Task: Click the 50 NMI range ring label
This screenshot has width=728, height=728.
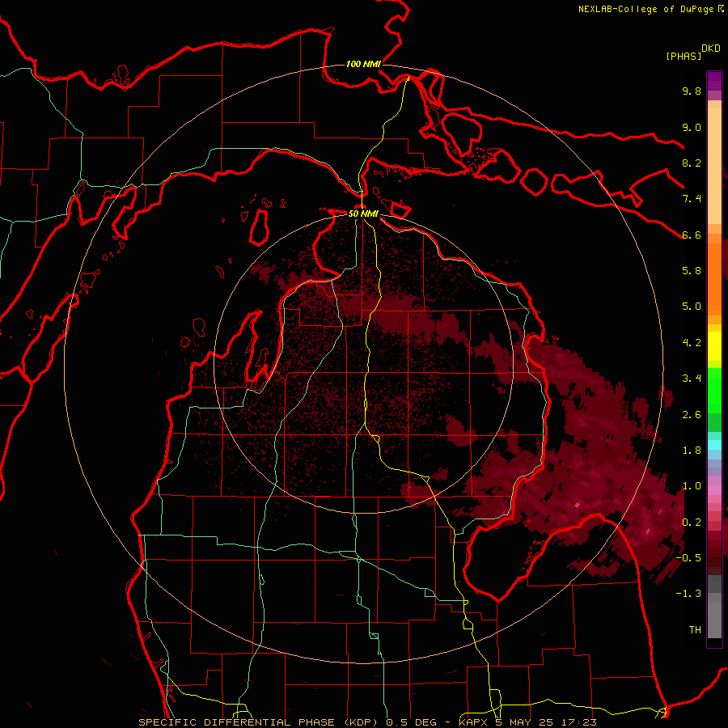Action: [x=363, y=214]
